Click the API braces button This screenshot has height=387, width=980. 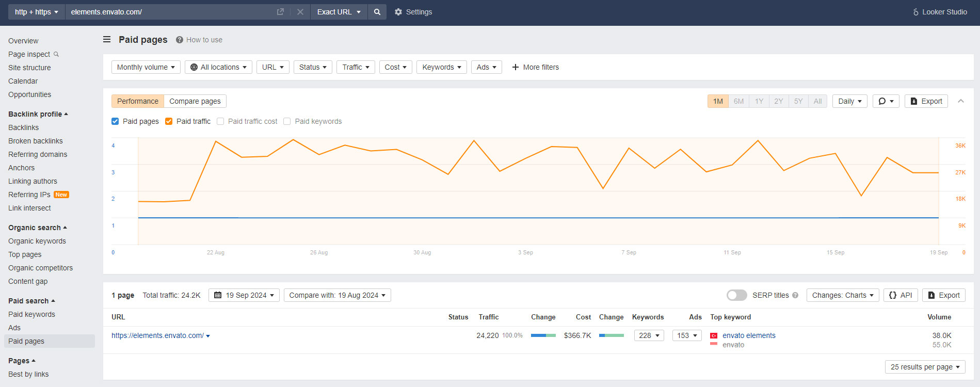[901, 295]
